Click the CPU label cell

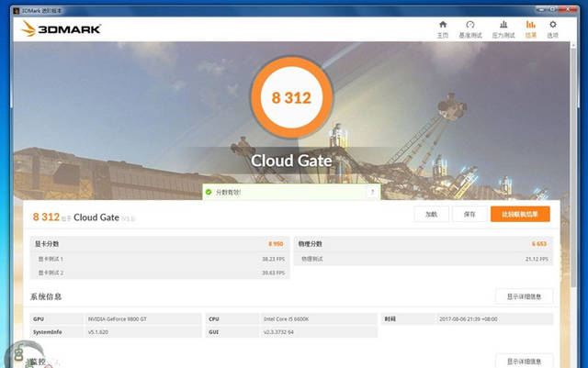pos(232,319)
